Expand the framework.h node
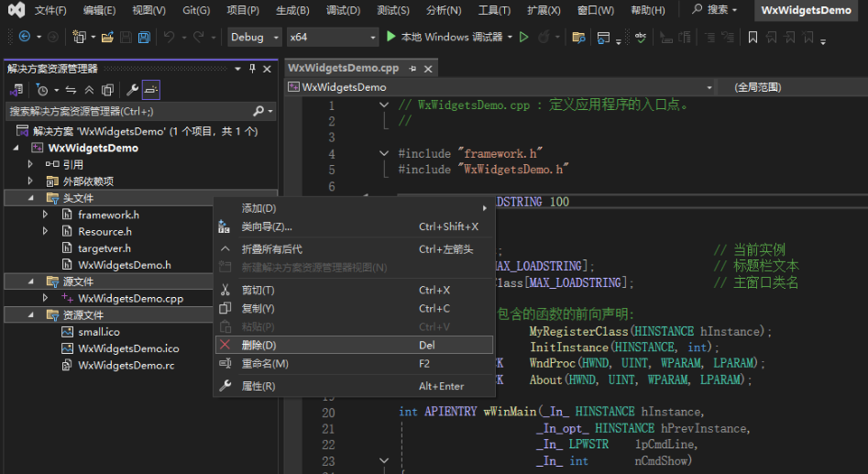Viewport: 868px width, 474px height. coord(46,215)
